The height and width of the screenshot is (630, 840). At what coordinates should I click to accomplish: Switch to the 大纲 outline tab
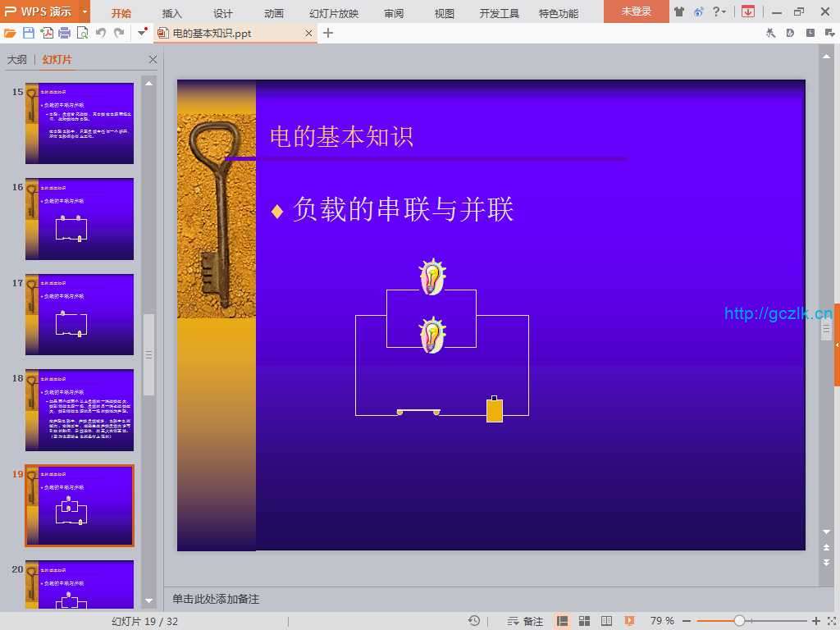(x=17, y=60)
